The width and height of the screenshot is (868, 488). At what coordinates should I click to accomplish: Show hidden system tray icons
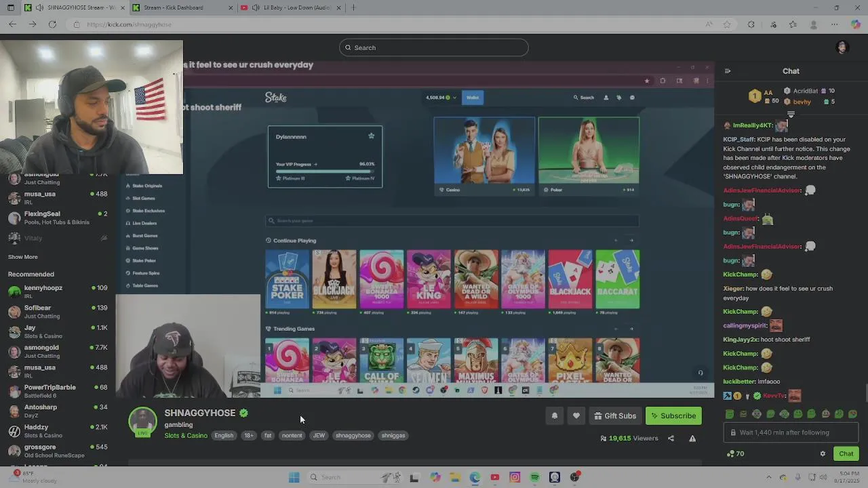click(768, 477)
